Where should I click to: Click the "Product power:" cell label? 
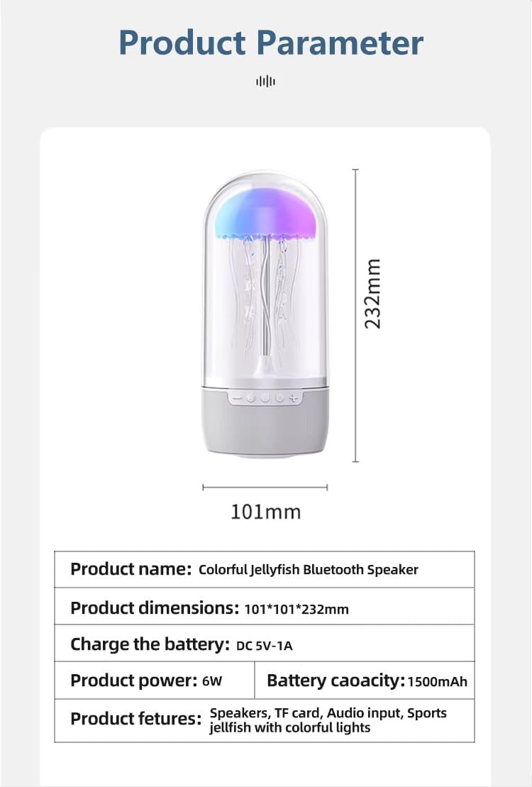pos(133,681)
